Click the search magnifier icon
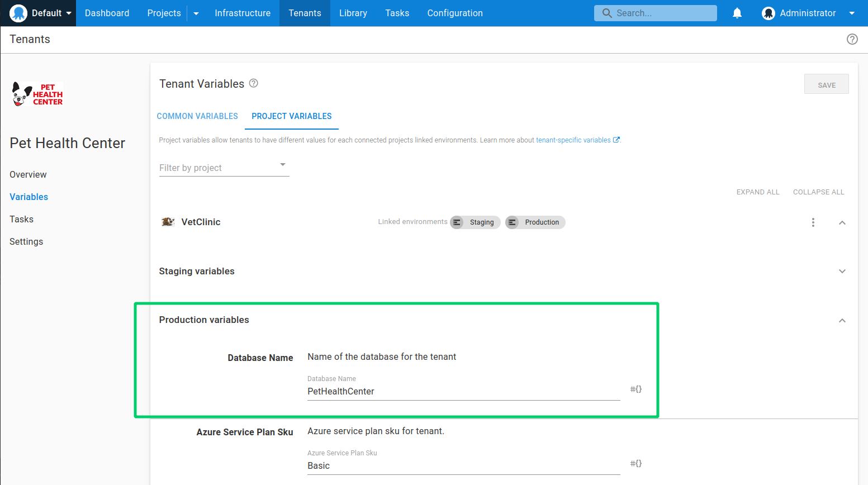868x485 pixels. 607,13
